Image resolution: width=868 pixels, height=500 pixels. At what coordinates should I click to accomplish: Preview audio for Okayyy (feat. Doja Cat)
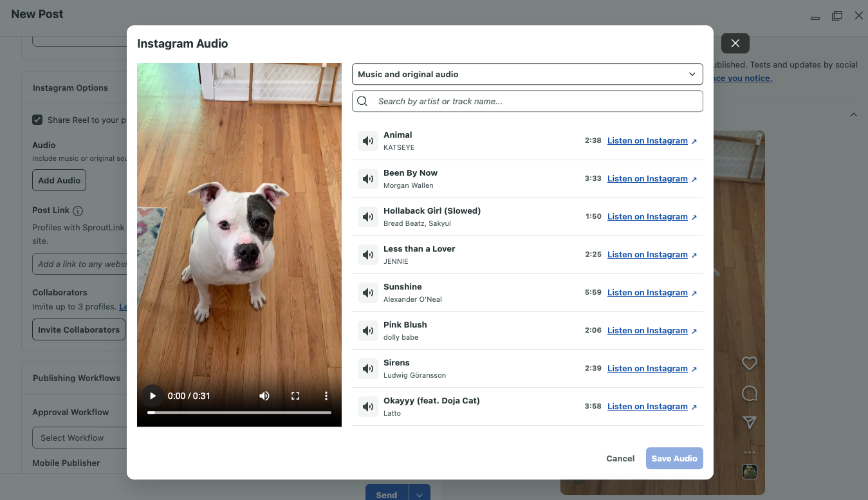click(368, 407)
